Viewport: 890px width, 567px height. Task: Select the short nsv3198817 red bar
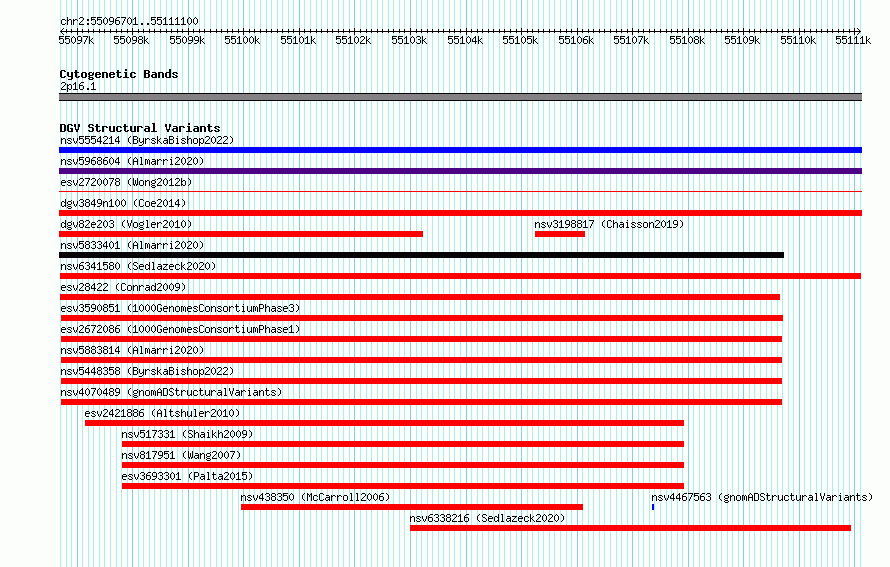tap(560, 234)
